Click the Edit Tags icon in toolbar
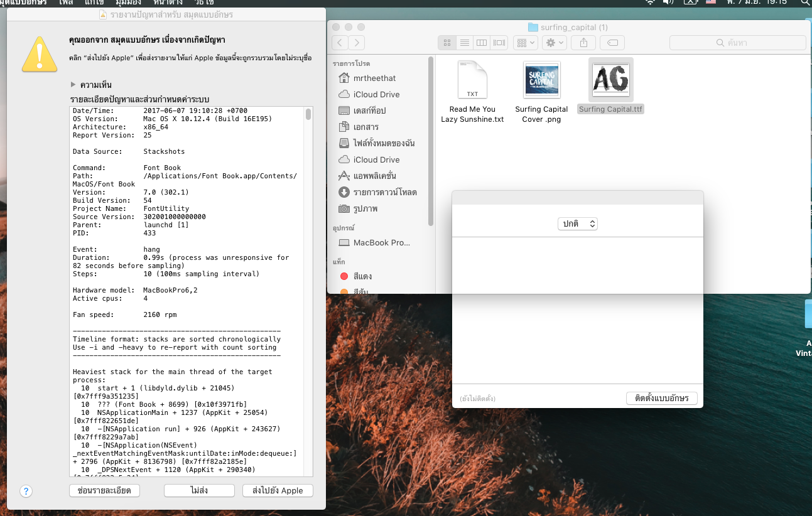This screenshot has width=812, height=516. 612,43
